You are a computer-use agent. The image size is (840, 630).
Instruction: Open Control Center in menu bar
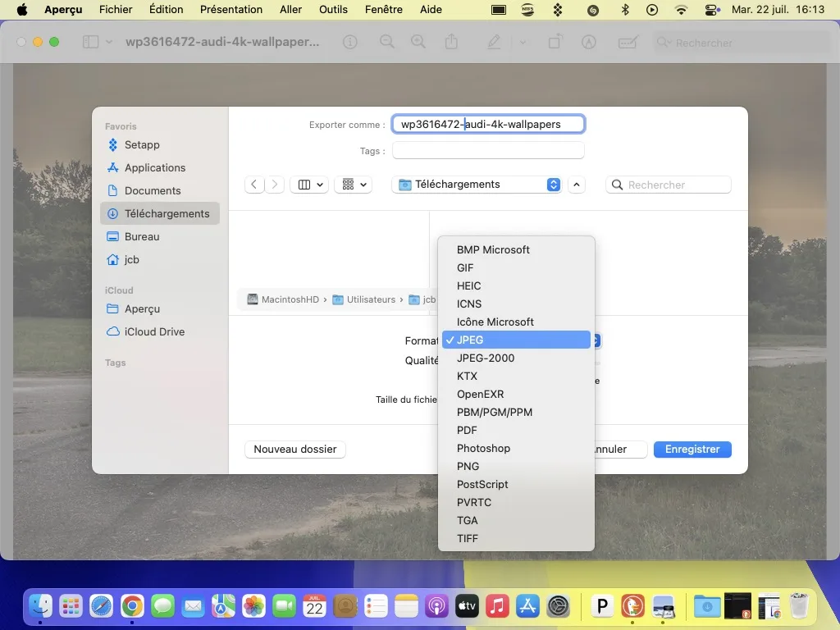tap(712, 9)
